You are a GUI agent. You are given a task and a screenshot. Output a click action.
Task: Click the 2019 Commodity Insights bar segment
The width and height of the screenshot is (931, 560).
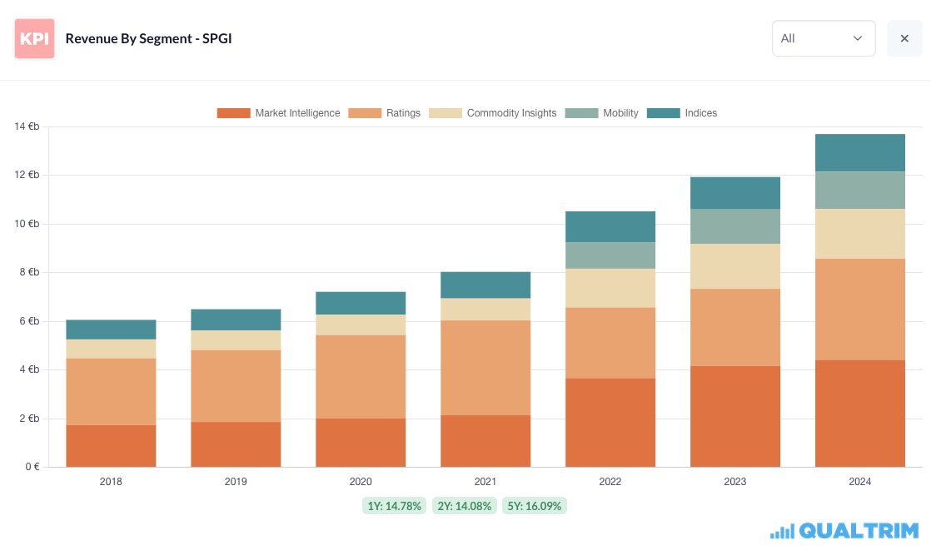point(236,340)
